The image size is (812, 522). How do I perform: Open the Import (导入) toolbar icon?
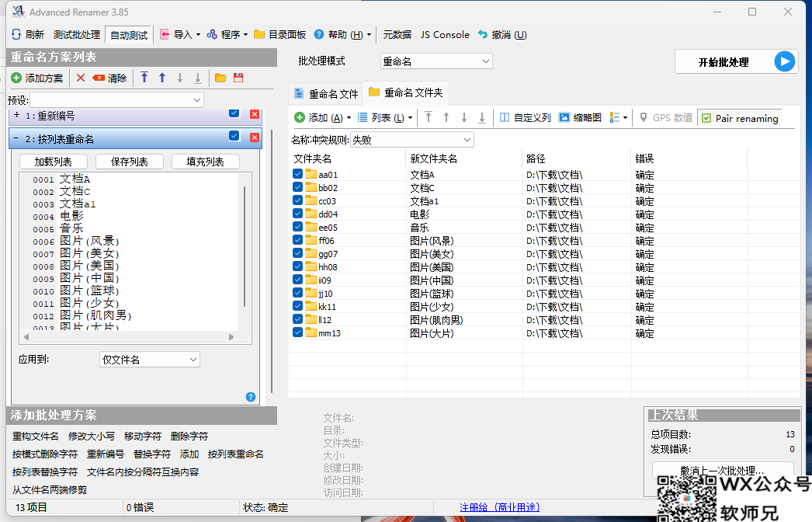tap(165, 34)
